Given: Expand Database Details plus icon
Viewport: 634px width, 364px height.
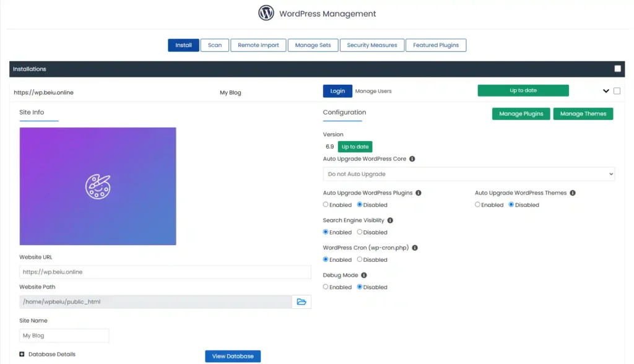Looking at the screenshot, I should pyautogui.click(x=22, y=354).
